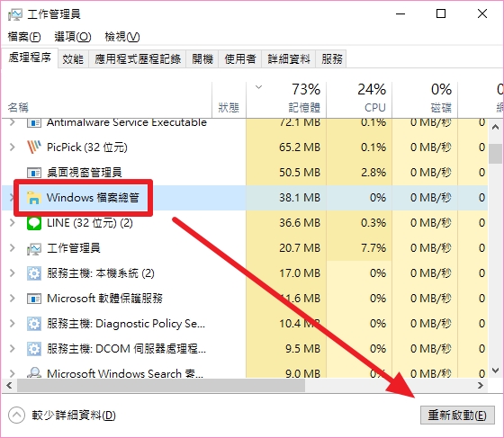Sort by the CPU column header
This screenshot has height=438, width=504.
359,100
